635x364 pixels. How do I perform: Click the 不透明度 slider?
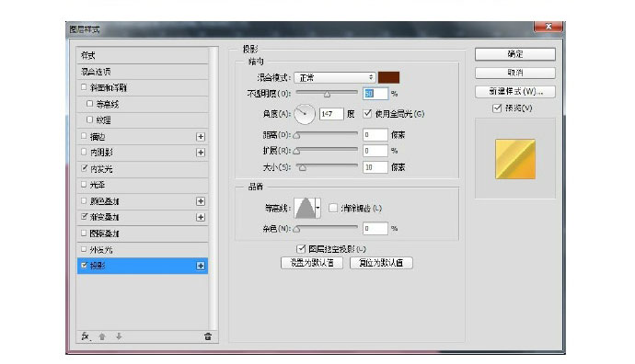[327, 94]
